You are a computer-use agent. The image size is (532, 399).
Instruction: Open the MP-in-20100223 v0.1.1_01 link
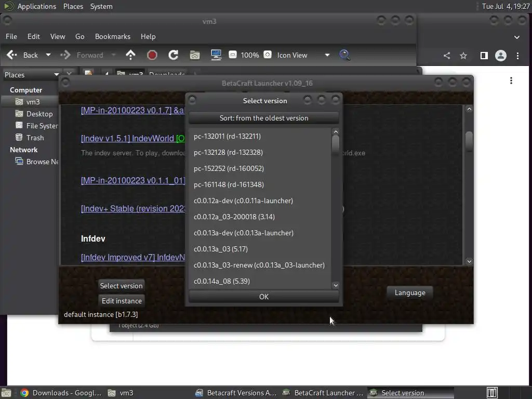pos(133,180)
